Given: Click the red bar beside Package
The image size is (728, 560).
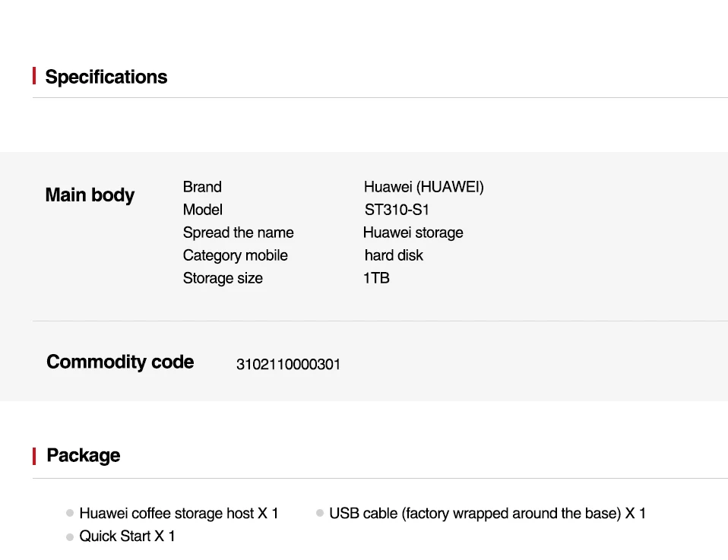Looking at the screenshot, I should pyautogui.click(x=34, y=456).
